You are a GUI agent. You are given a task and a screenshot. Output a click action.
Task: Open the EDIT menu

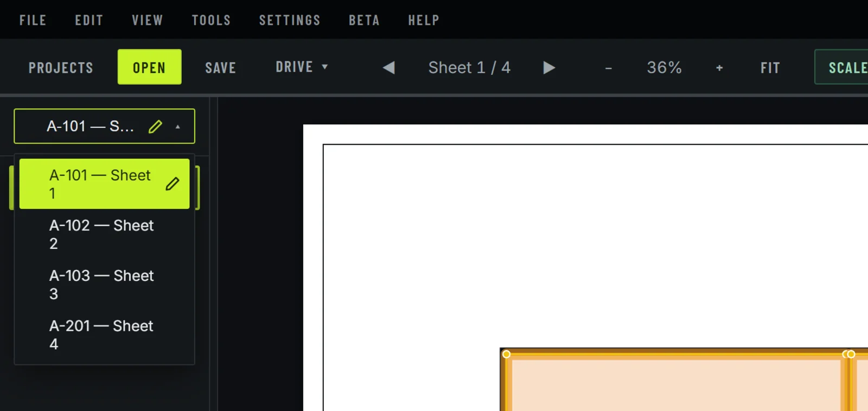89,20
